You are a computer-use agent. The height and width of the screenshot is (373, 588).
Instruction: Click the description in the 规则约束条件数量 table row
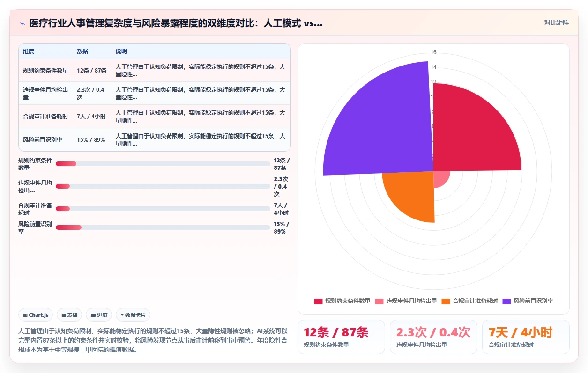pos(201,71)
